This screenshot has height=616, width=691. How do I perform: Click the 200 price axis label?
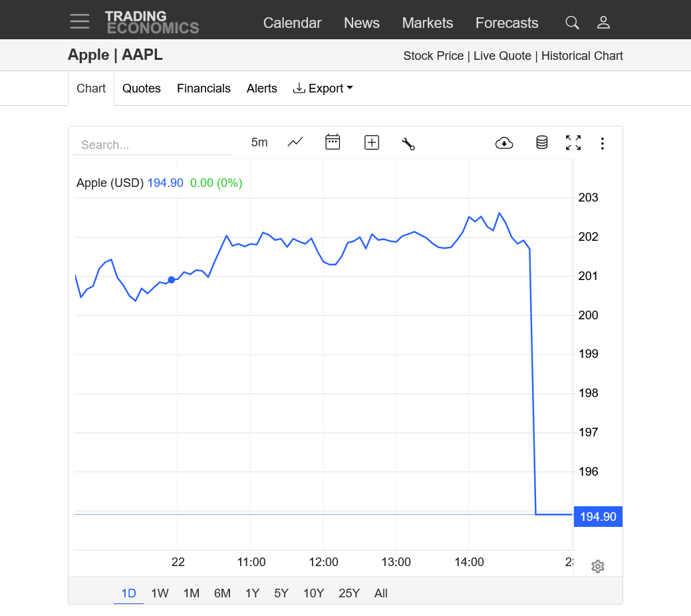(589, 315)
